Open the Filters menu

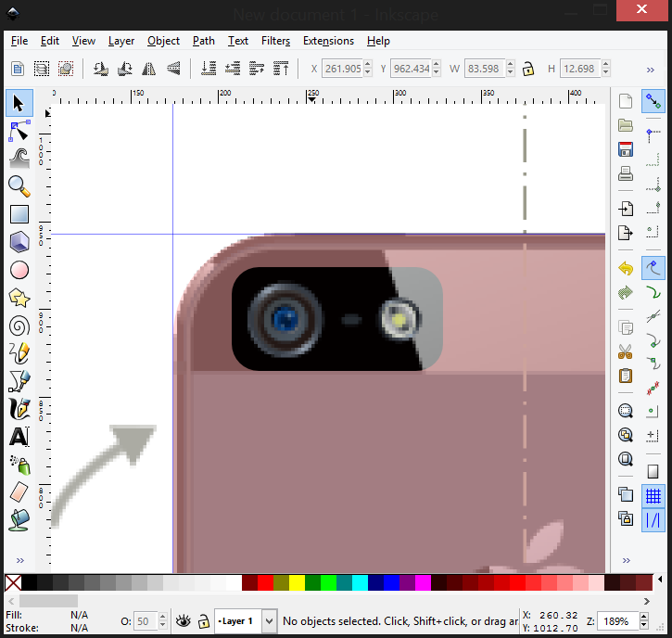click(x=275, y=41)
